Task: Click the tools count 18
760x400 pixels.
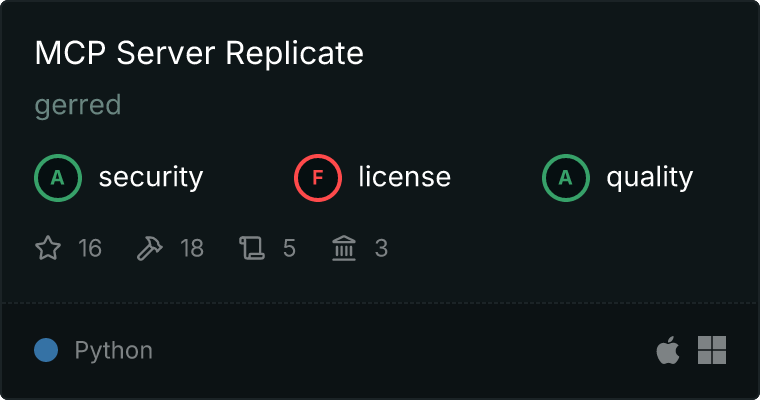Action: [192, 248]
